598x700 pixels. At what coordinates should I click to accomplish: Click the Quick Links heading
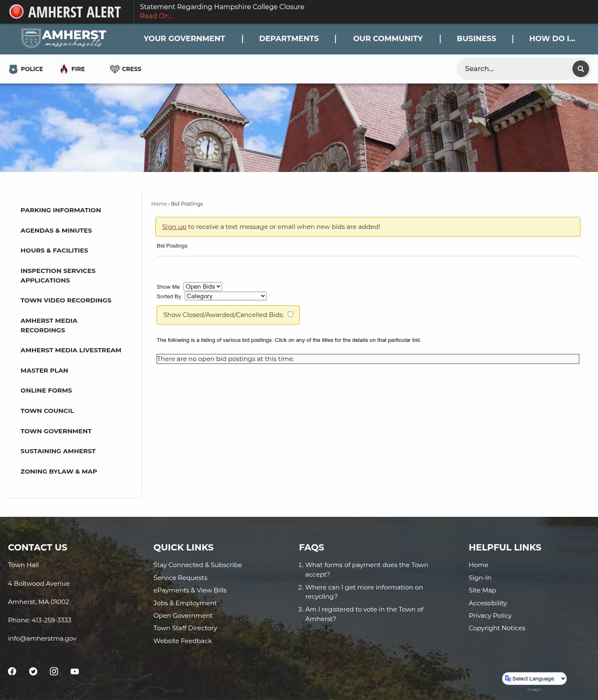point(183,548)
